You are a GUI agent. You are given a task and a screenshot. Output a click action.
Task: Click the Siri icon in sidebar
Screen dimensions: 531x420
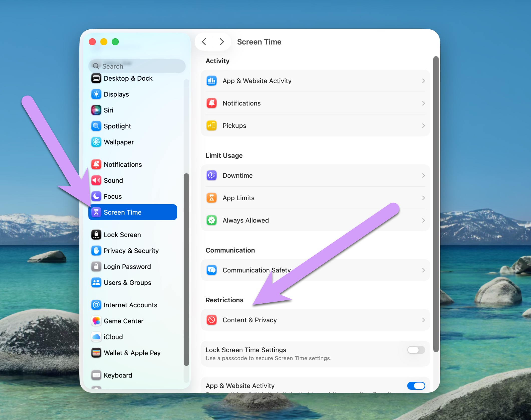click(96, 110)
